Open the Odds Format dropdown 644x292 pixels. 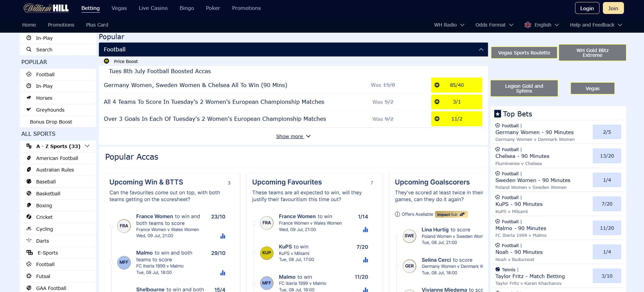tap(494, 25)
